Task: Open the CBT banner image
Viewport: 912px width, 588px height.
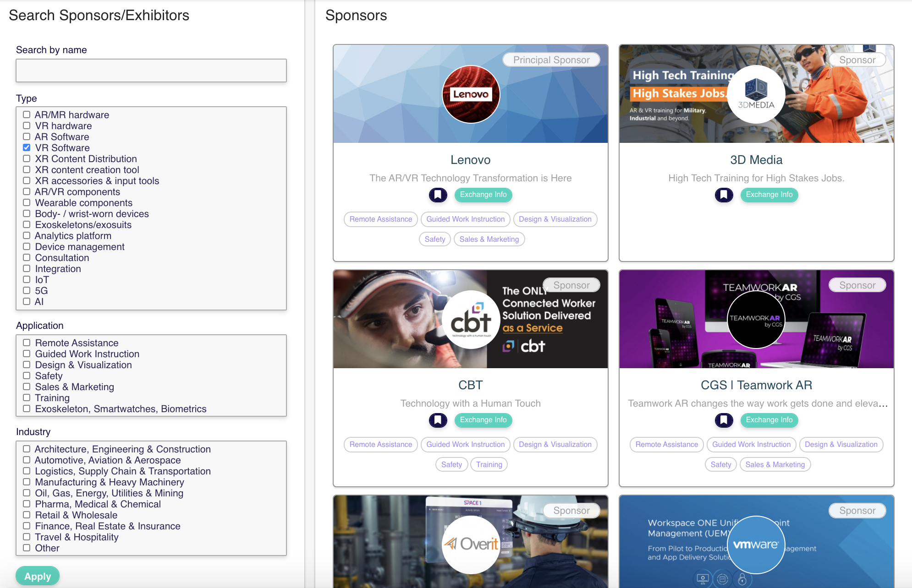Action: tap(471, 319)
